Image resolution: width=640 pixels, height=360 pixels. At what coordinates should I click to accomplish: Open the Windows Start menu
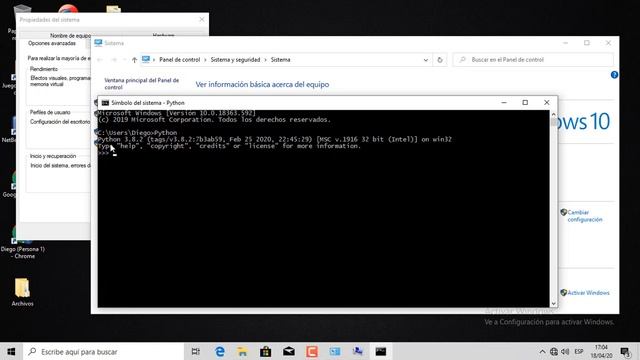point(11,351)
